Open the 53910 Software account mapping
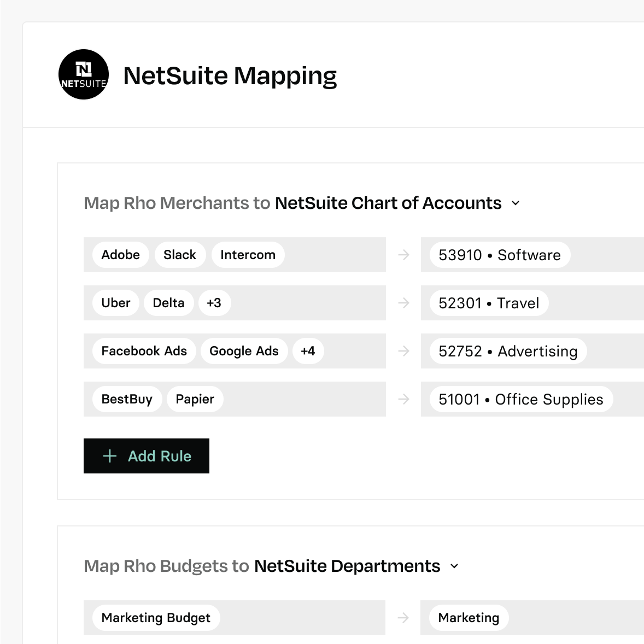644x644 pixels. point(500,255)
